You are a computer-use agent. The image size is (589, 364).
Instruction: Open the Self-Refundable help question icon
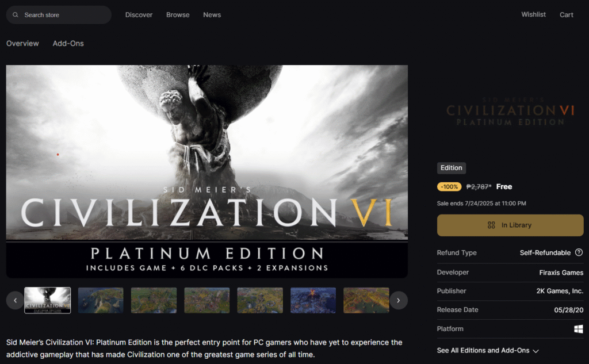579,252
